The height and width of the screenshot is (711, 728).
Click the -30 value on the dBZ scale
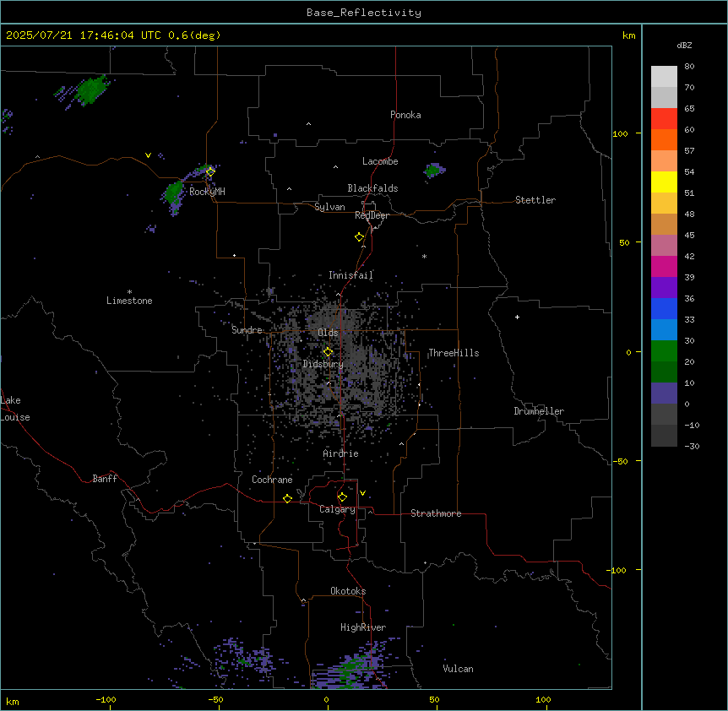(x=692, y=447)
